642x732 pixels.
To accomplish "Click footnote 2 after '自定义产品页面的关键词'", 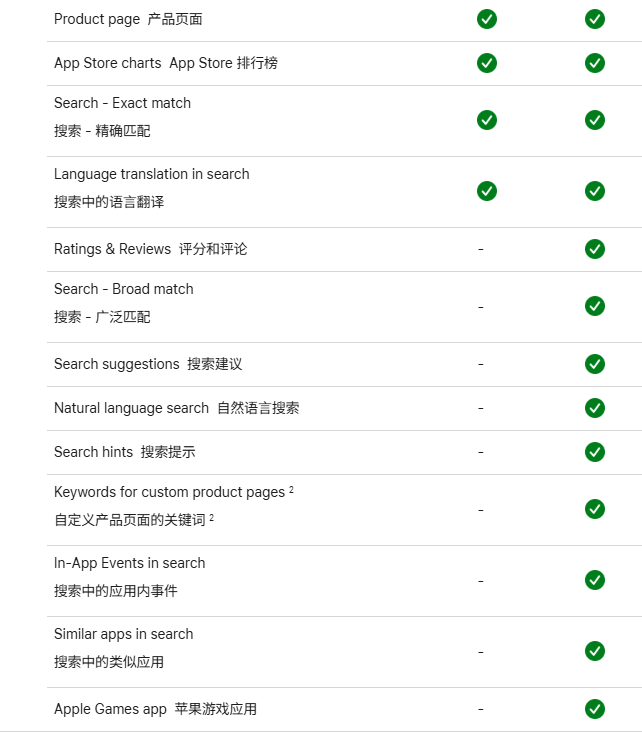I will pyautogui.click(x=212, y=518).
